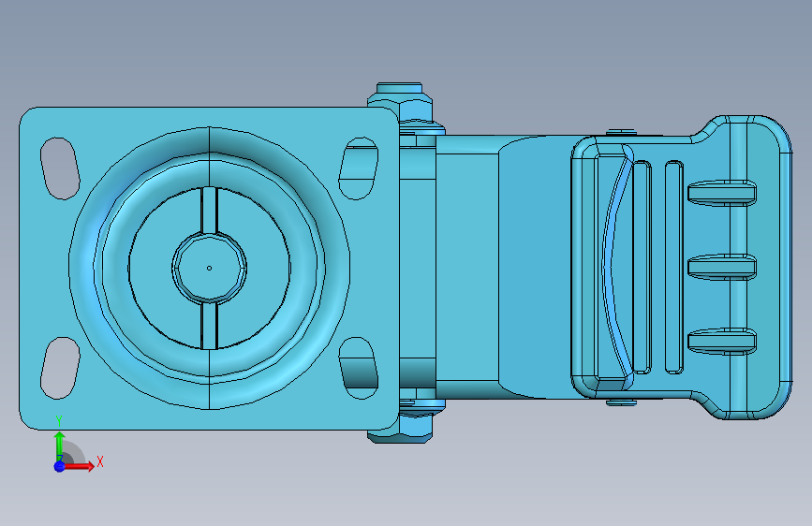Viewport: 812px width, 526px height.
Task: Select the top rib on the brake pedal
Action: coord(722,193)
